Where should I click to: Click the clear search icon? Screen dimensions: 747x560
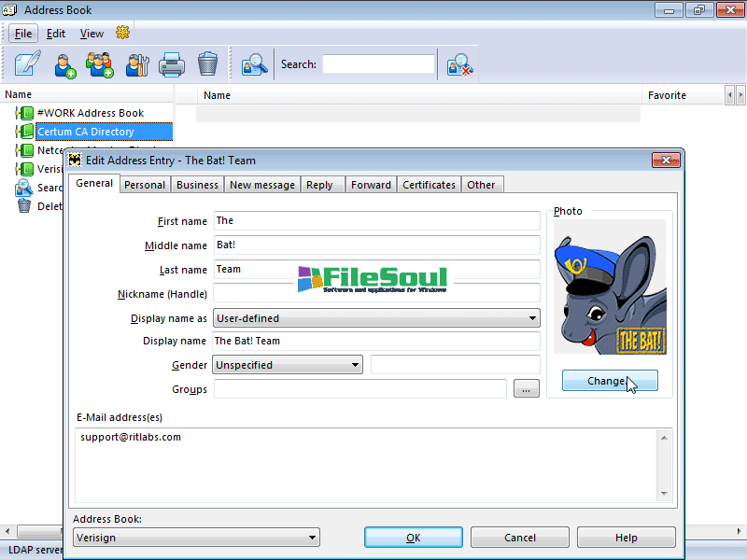coord(458,64)
